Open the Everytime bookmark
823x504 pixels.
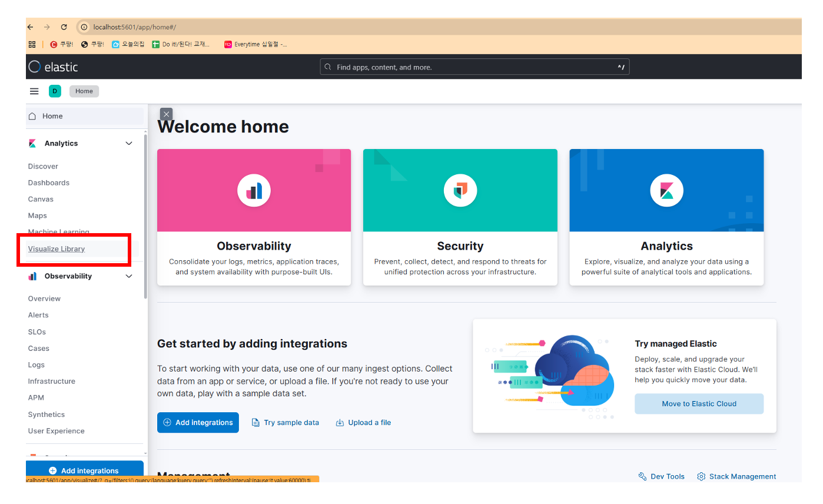coord(255,44)
